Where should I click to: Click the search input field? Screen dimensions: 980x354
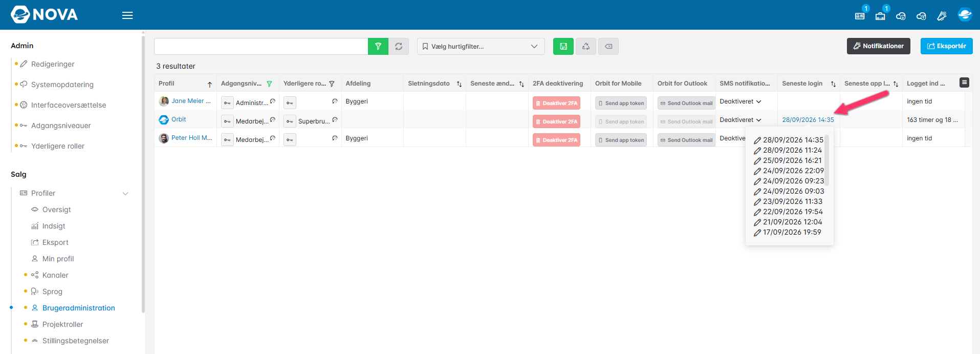(261, 46)
